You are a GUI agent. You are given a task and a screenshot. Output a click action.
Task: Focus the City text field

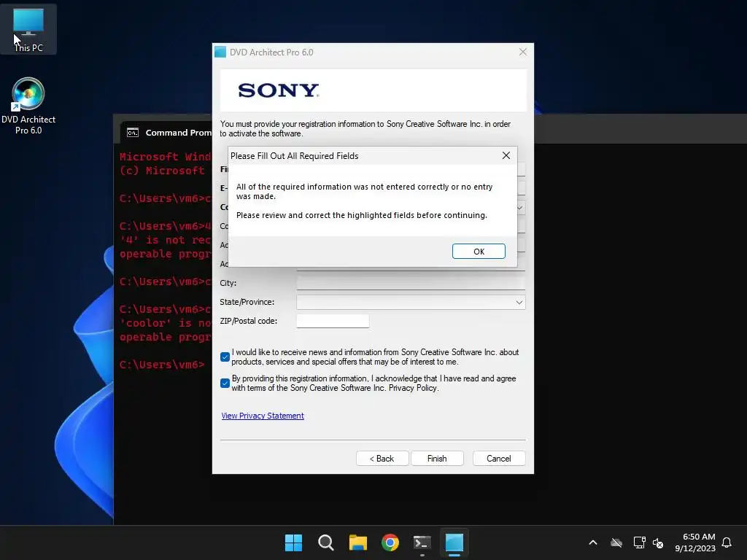point(411,283)
